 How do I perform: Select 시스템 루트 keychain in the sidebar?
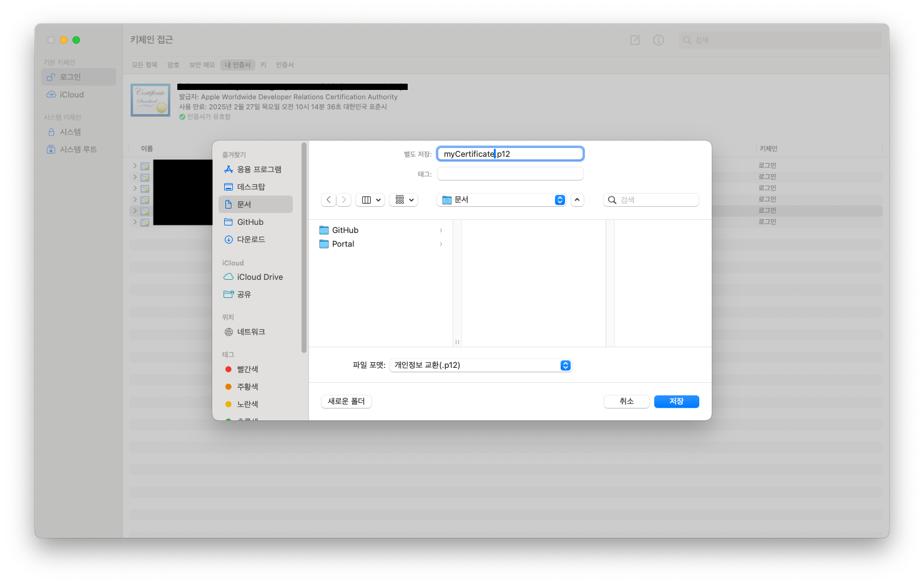pos(79,149)
